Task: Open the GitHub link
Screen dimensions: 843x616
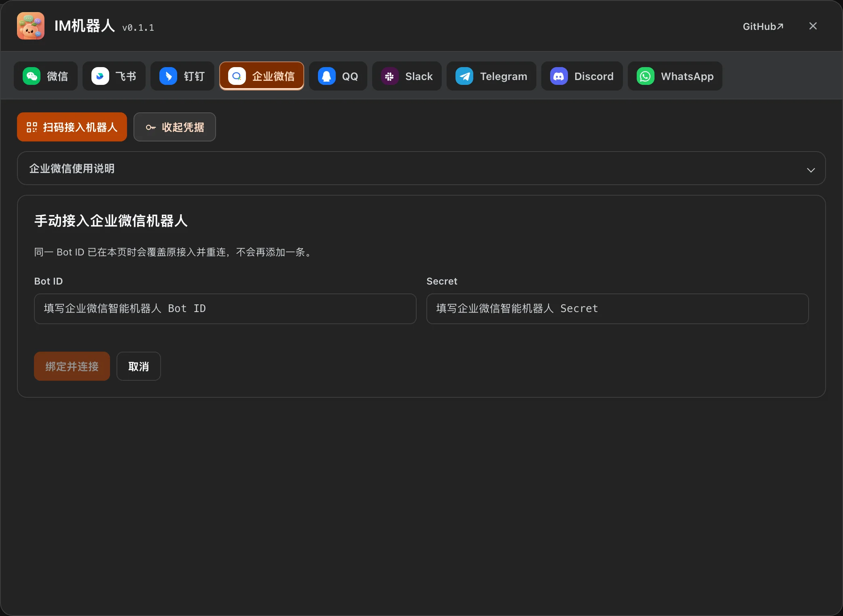Action: [763, 26]
